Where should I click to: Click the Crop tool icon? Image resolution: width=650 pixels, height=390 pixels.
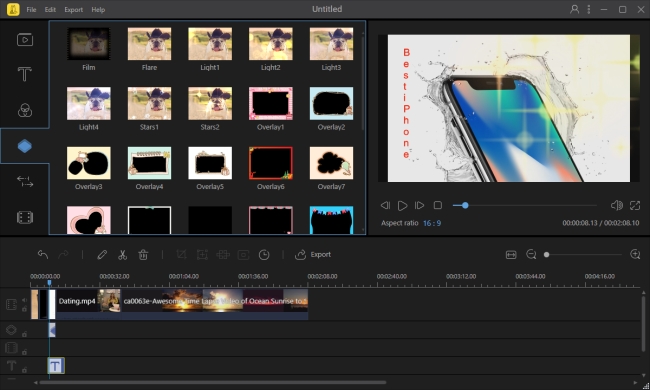click(181, 254)
